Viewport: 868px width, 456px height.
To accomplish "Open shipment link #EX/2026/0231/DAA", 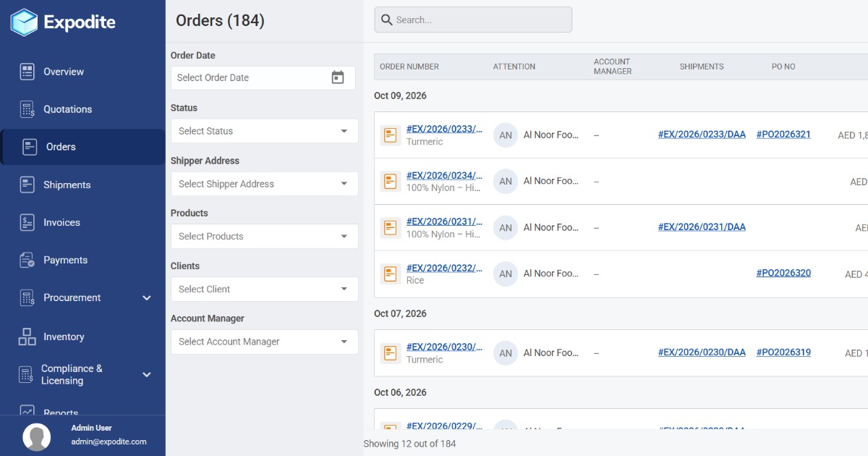I will (702, 227).
